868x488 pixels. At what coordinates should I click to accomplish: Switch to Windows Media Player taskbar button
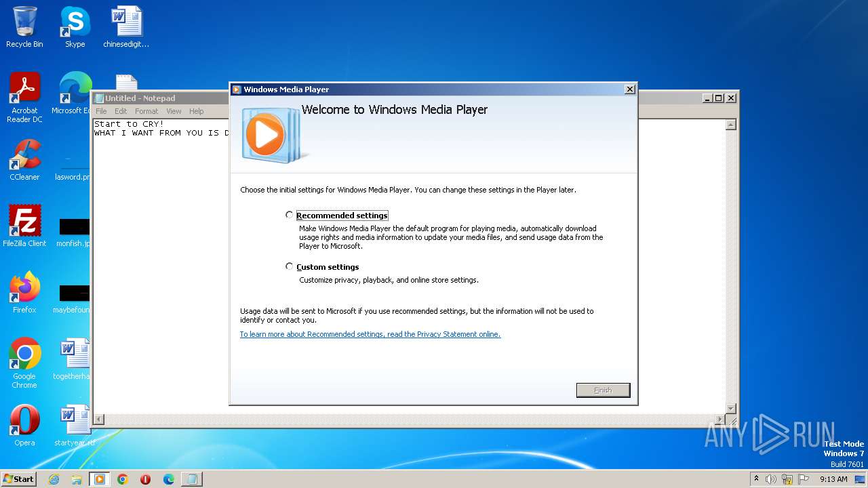[x=100, y=479]
